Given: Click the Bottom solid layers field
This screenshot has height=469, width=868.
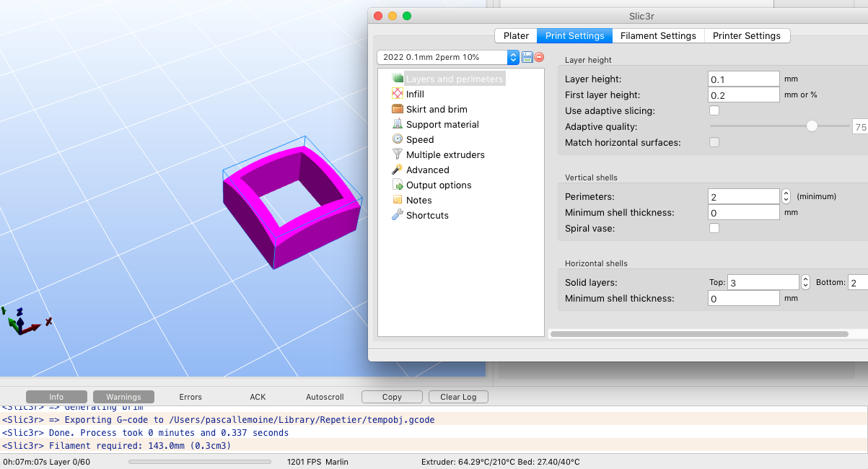Looking at the screenshot, I should [x=857, y=282].
